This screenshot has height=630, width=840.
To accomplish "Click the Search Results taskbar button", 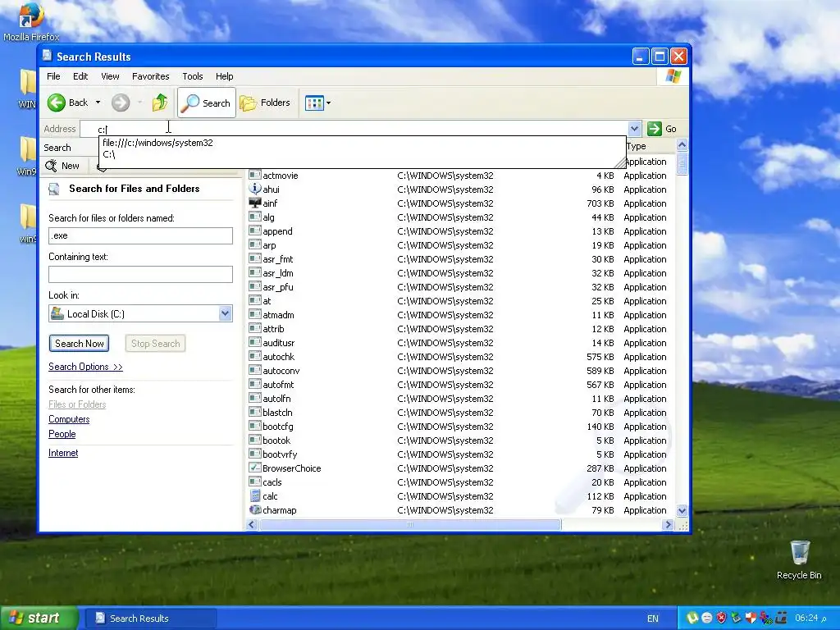I will 151,619.
